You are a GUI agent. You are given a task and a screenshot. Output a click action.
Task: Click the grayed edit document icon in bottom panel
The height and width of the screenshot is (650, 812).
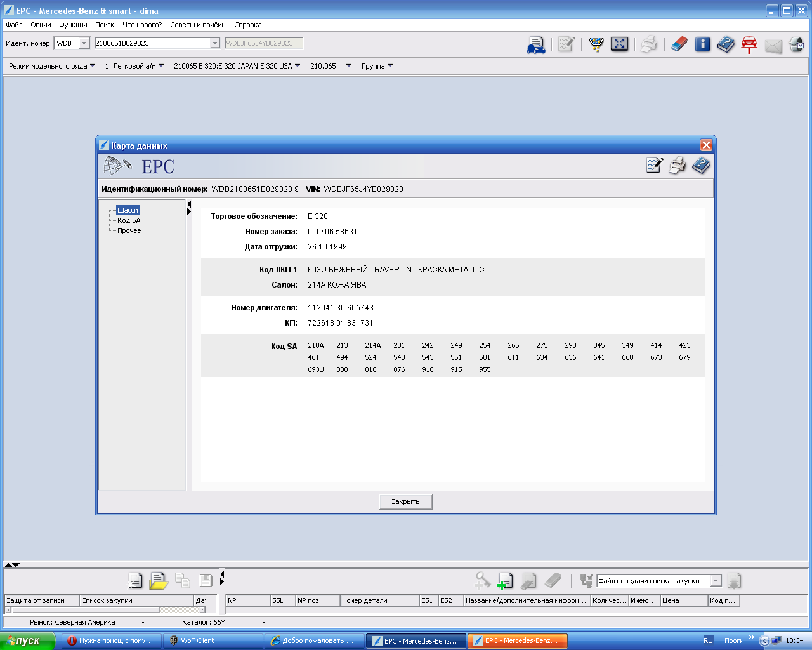click(528, 581)
